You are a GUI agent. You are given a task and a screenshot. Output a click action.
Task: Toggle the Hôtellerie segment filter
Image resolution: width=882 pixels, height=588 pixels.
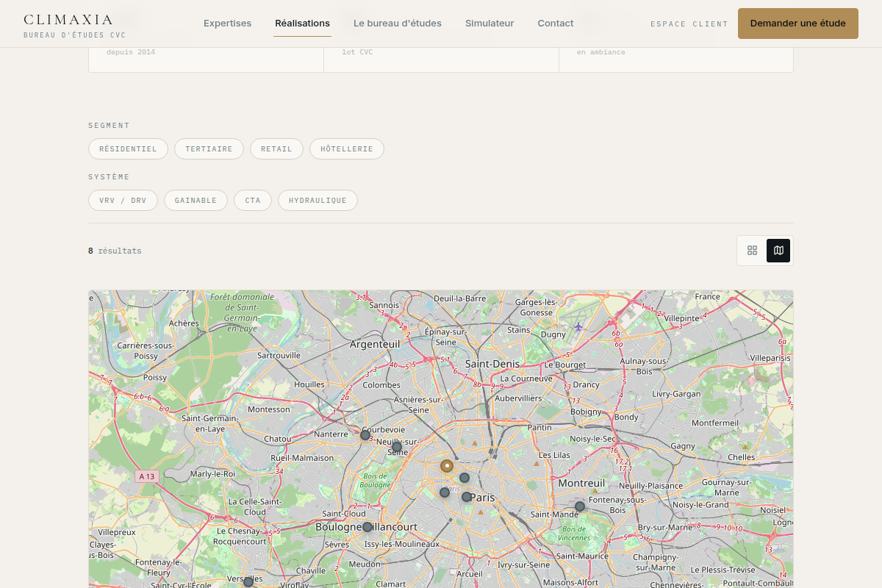pos(347,148)
